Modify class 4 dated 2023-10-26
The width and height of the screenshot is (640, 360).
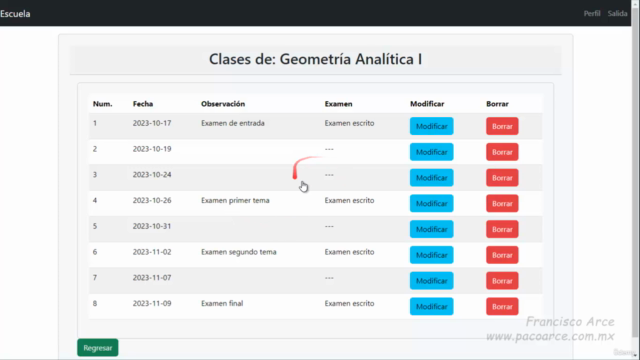tap(431, 203)
